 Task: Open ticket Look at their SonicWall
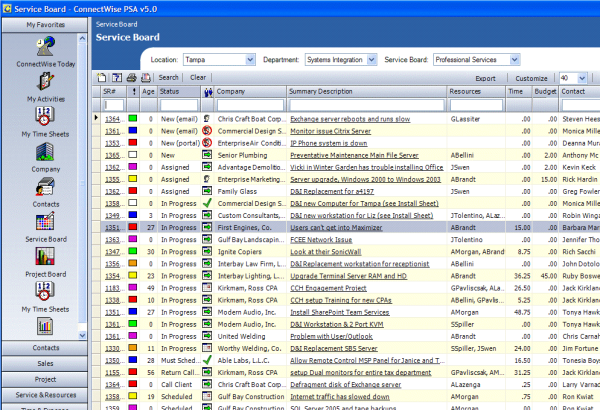point(325,252)
